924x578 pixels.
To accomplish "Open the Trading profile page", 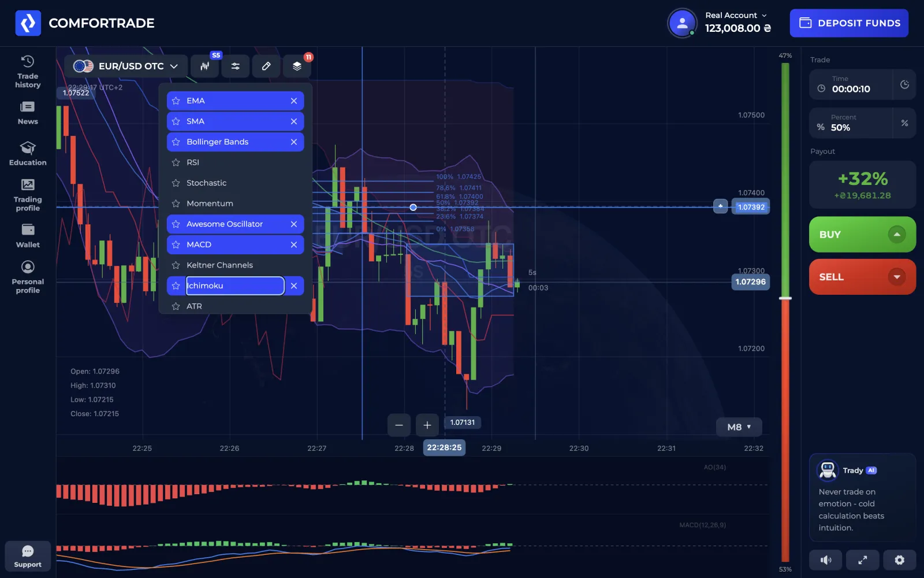I will click(28, 195).
